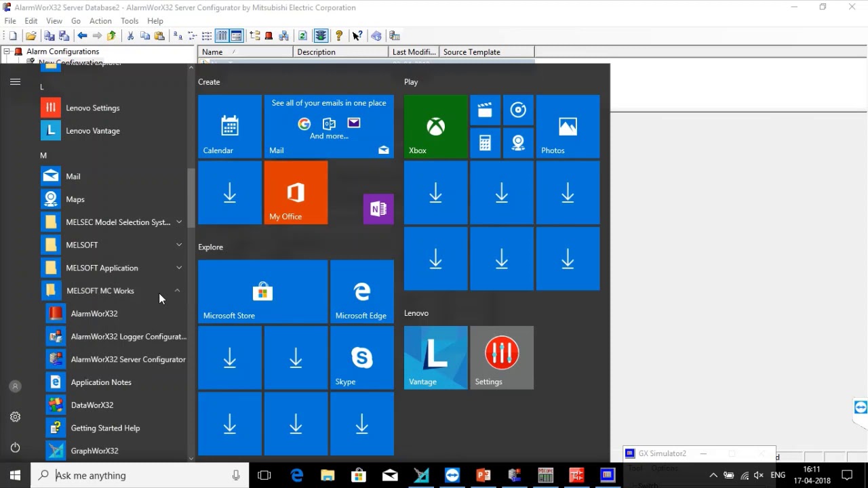Collapse the Alarm Configurations tree node
The image size is (868, 488).
pyautogui.click(x=7, y=52)
